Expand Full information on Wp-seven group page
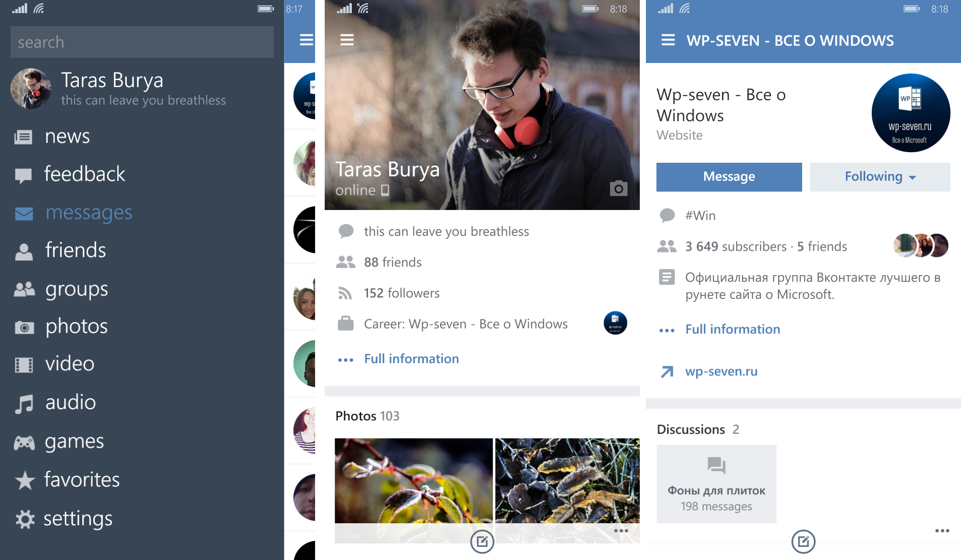 tap(733, 329)
